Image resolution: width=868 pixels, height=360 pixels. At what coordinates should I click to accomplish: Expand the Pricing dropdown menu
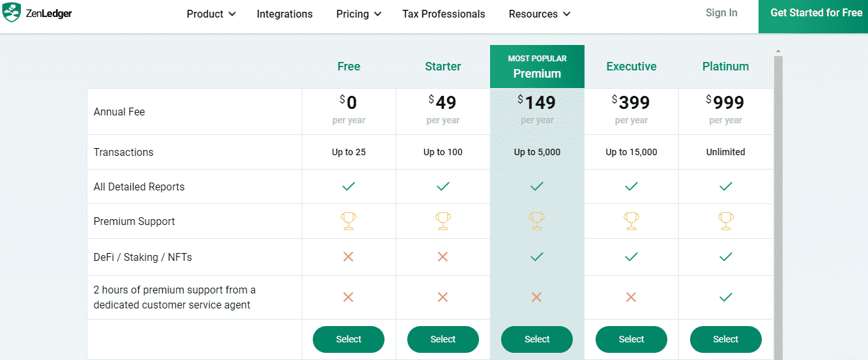coord(359,14)
